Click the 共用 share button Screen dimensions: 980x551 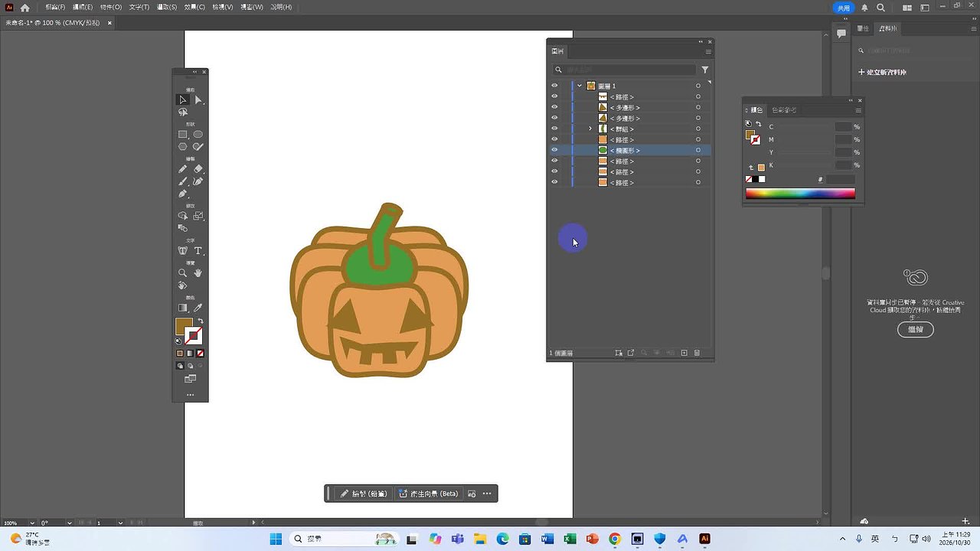pyautogui.click(x=843, y=8)
